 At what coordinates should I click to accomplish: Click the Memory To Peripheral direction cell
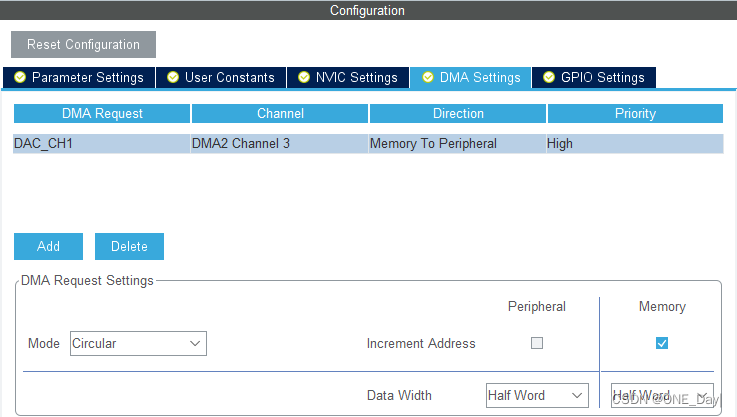(x=456, y=143)
